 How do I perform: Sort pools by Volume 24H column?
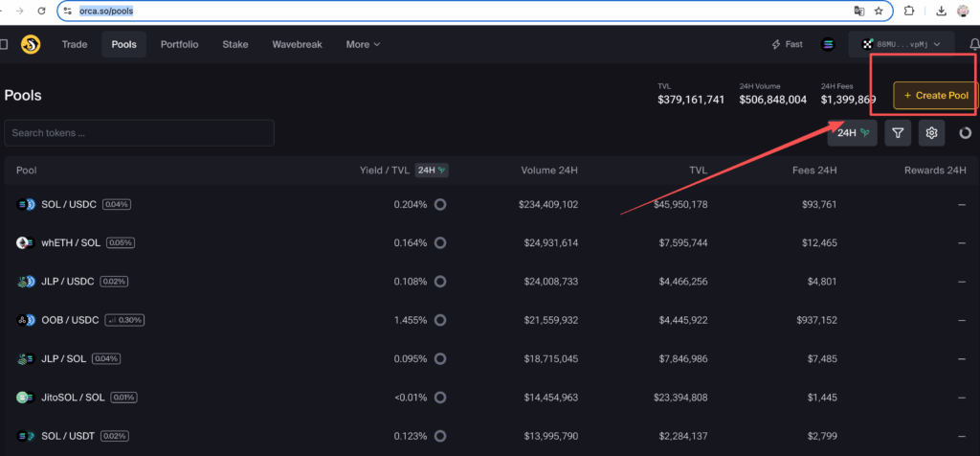(x=548, y=171)
